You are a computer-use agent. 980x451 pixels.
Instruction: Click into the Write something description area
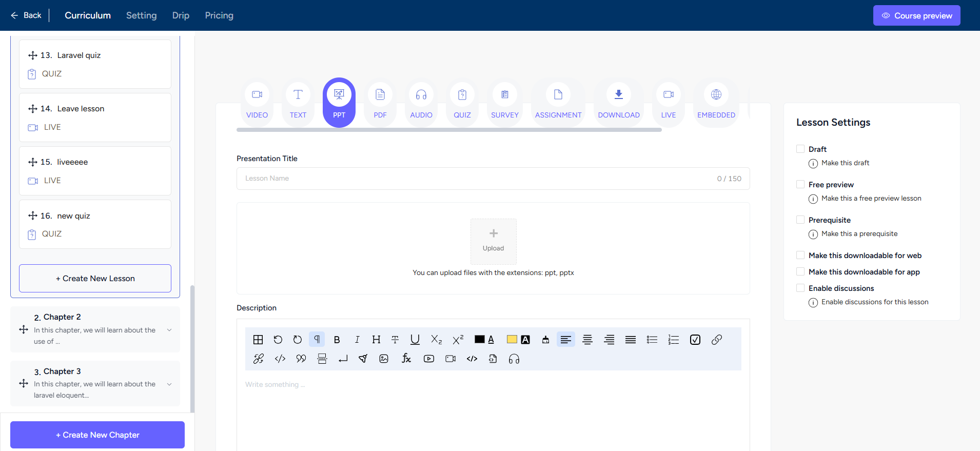point(493,410)
